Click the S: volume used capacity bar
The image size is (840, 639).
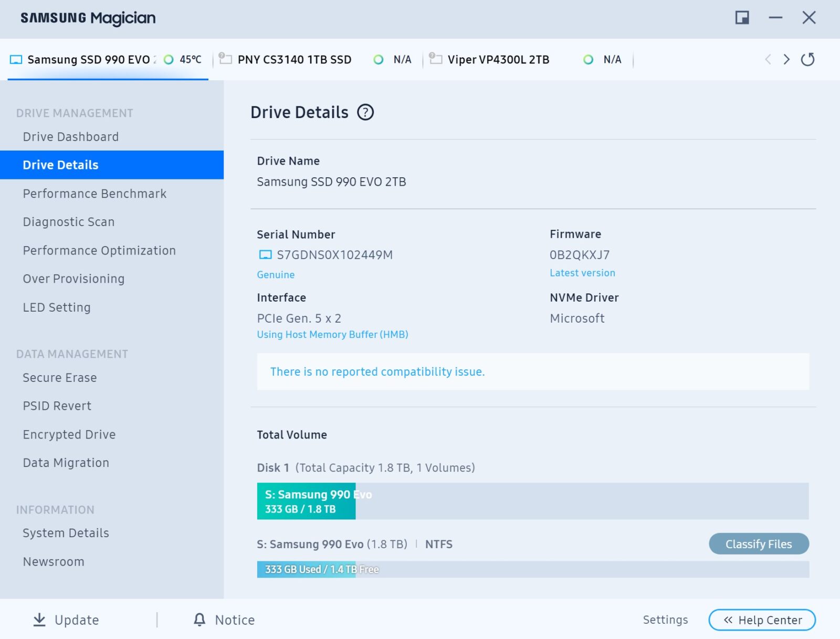[306, 569]
